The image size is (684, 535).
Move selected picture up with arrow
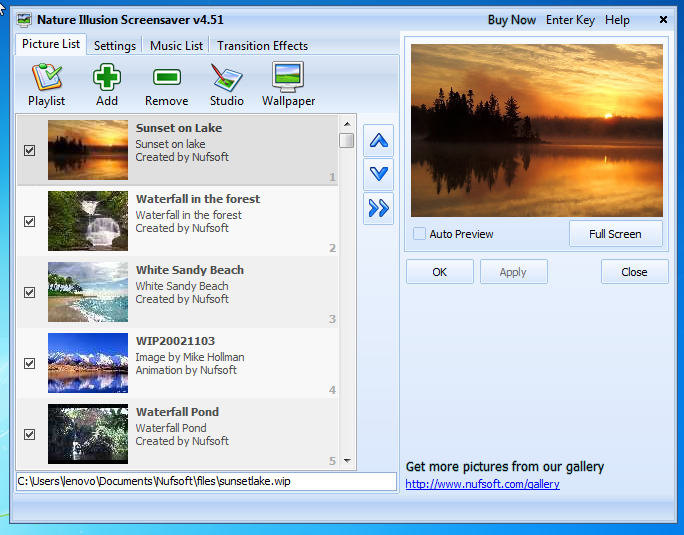[379, 141]
